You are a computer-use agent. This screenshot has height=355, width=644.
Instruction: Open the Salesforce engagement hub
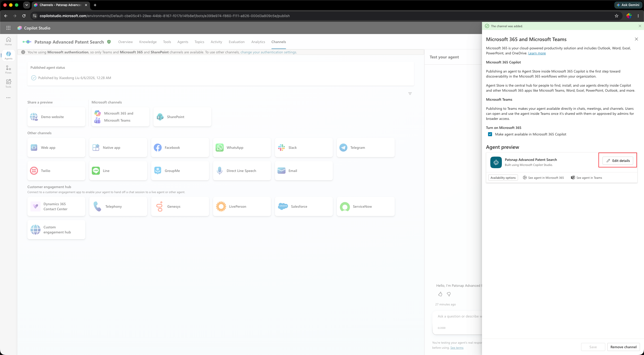pyautogui.click(x=304, y=206)
